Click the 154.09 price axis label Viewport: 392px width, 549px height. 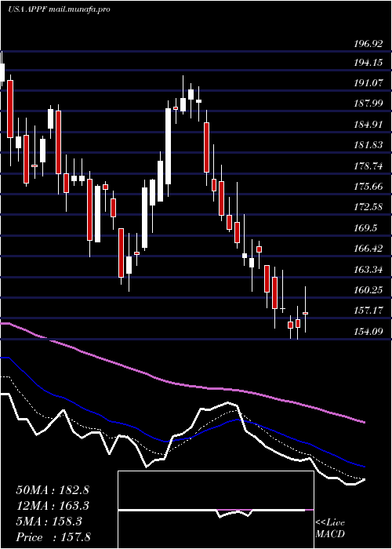click(x=367, y=331)
